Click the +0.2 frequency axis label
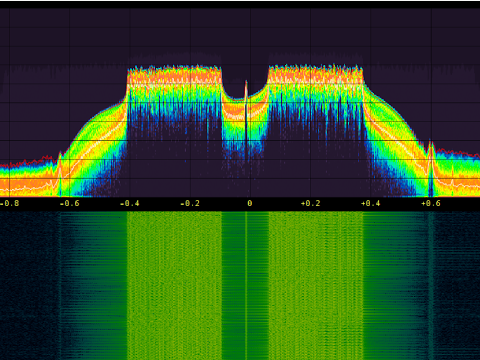The image size is (480, 360). [x=310, y=203]
